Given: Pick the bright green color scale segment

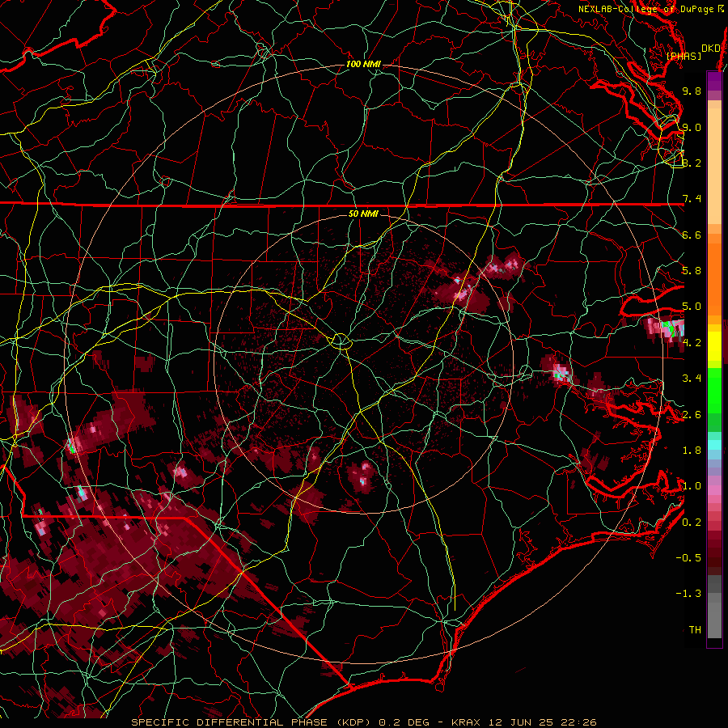Looking at the screenshot, I should pyautogui.click(x=714, y=390).
